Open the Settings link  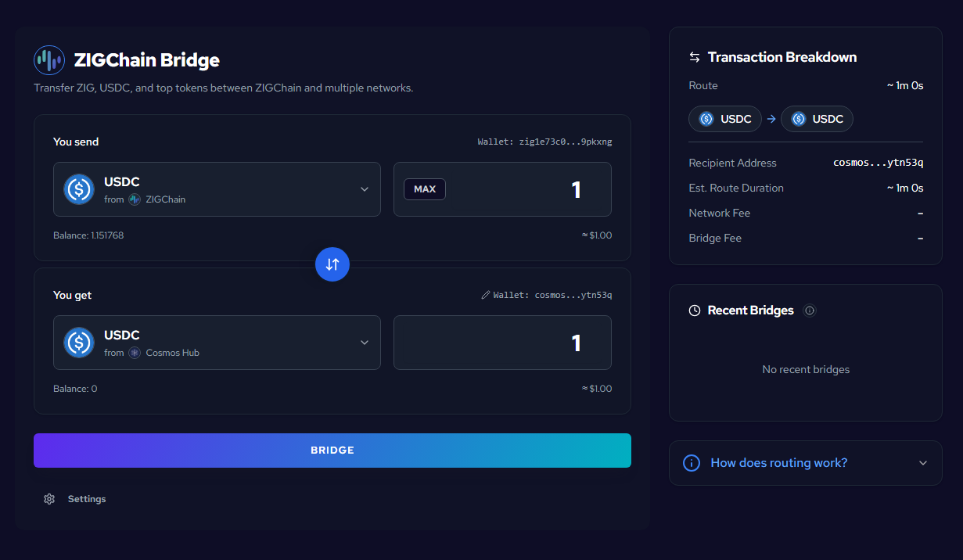(x=86, y=499)
